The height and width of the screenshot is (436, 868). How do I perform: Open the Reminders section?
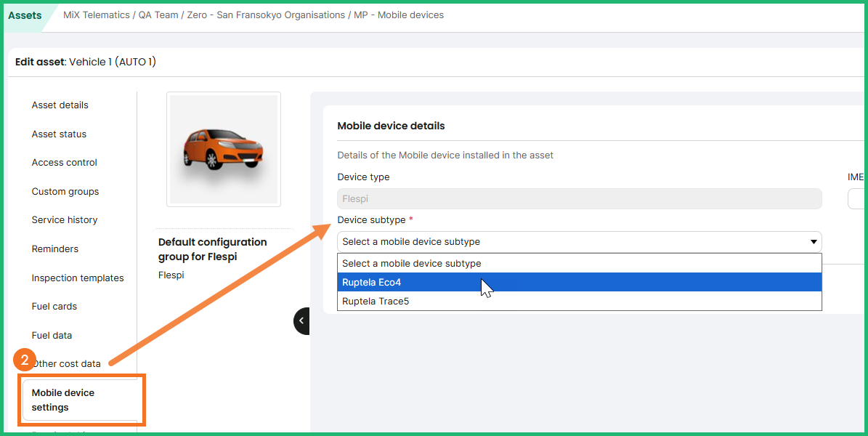[x=54, y=249]
